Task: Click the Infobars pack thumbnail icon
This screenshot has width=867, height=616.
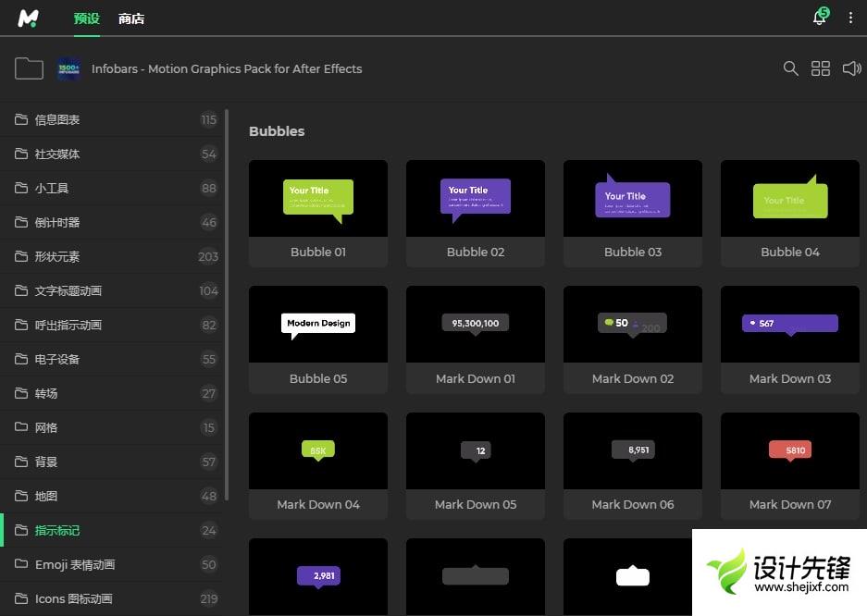Action: click(68, 68)
